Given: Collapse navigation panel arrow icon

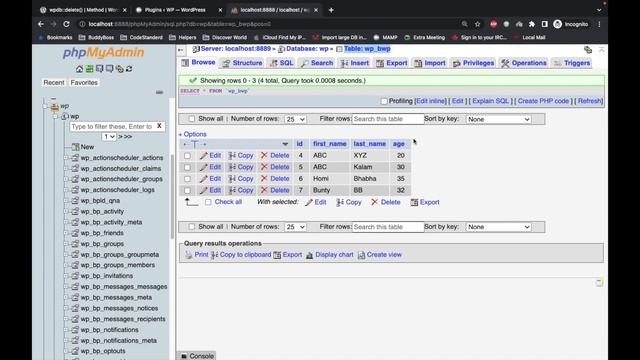Looking at the screenshot, I should click(x=181, y=50).
